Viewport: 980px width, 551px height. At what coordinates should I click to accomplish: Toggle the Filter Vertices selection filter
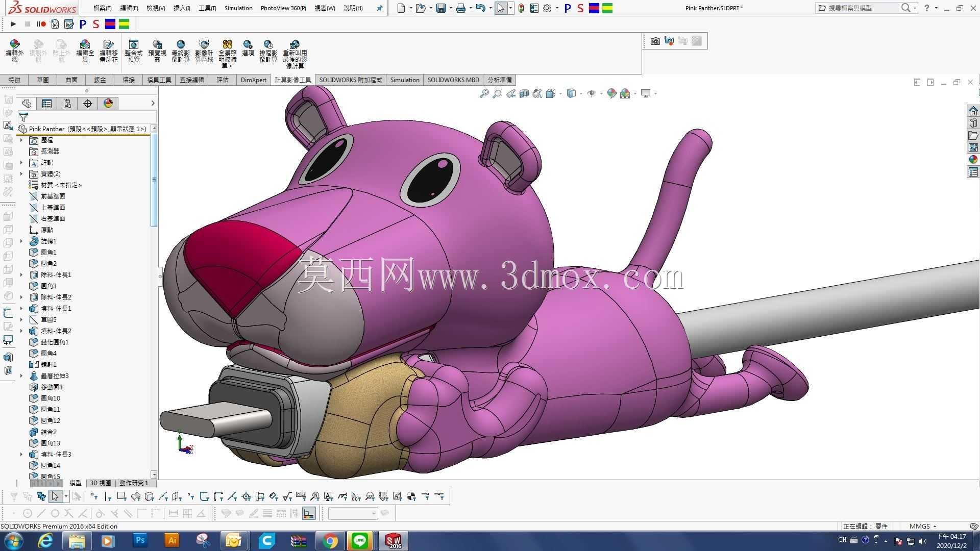94,496
